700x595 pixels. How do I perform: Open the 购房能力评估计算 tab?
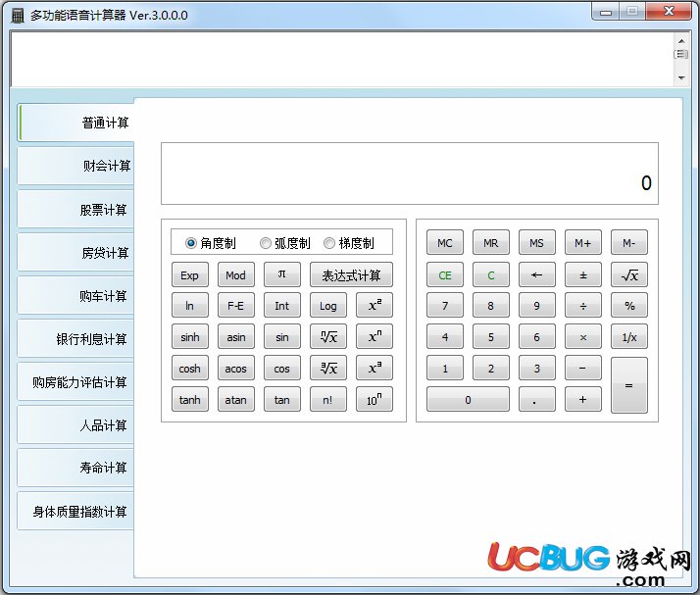pos(75,382)
